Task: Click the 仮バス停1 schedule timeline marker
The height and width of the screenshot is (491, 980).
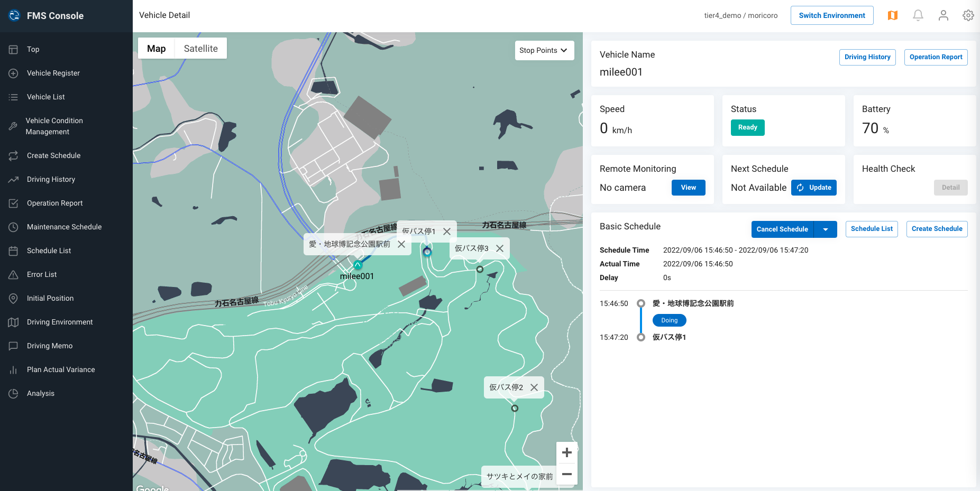Action: 641,337
